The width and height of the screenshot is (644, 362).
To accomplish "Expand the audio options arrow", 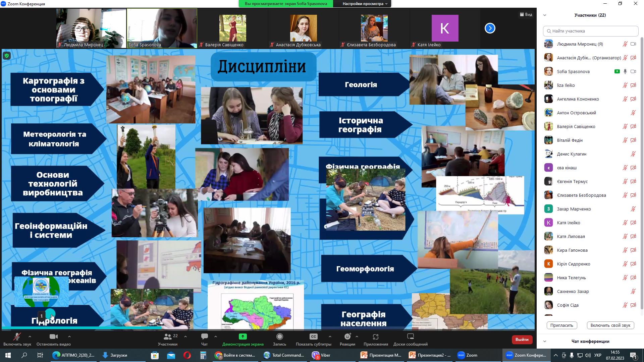I will coord(30,336).
